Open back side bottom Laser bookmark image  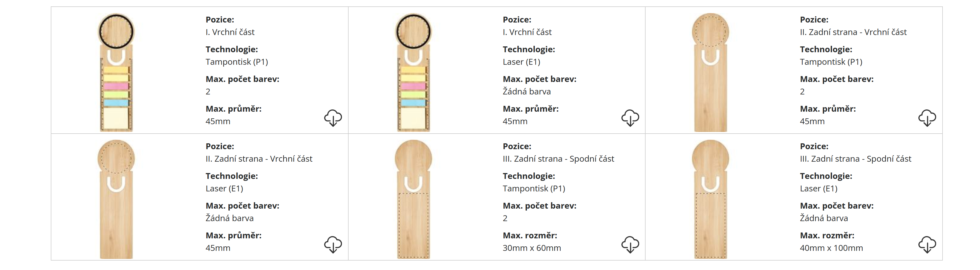click(x=710, y=199)
